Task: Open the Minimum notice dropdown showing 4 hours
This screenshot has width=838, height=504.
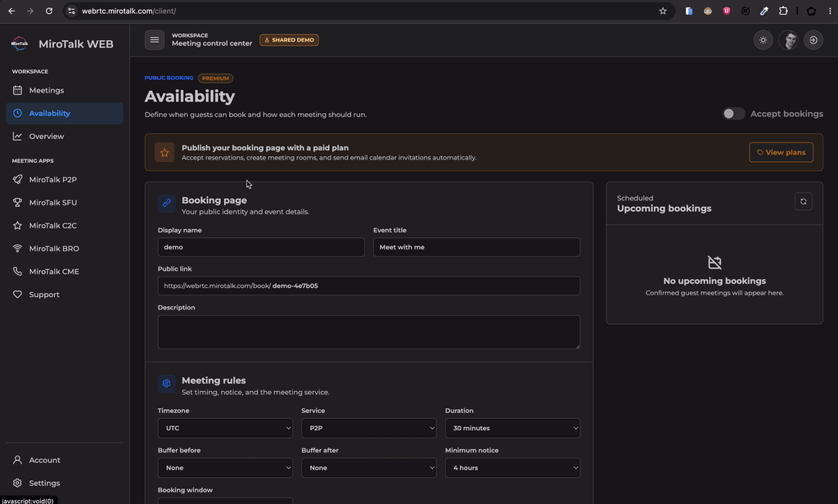Action: pyautogui.click(x=512, y=468)
